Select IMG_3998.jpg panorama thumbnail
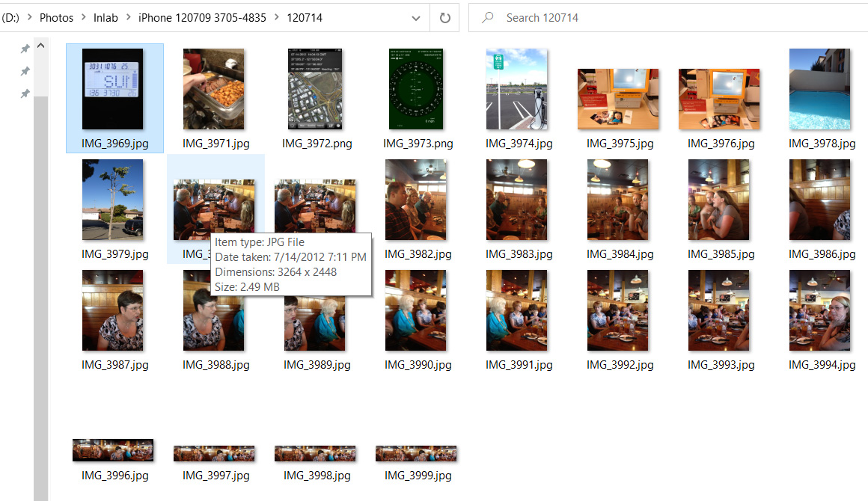Viewport: 868px width, 501px height. click(x=315, y=453)
